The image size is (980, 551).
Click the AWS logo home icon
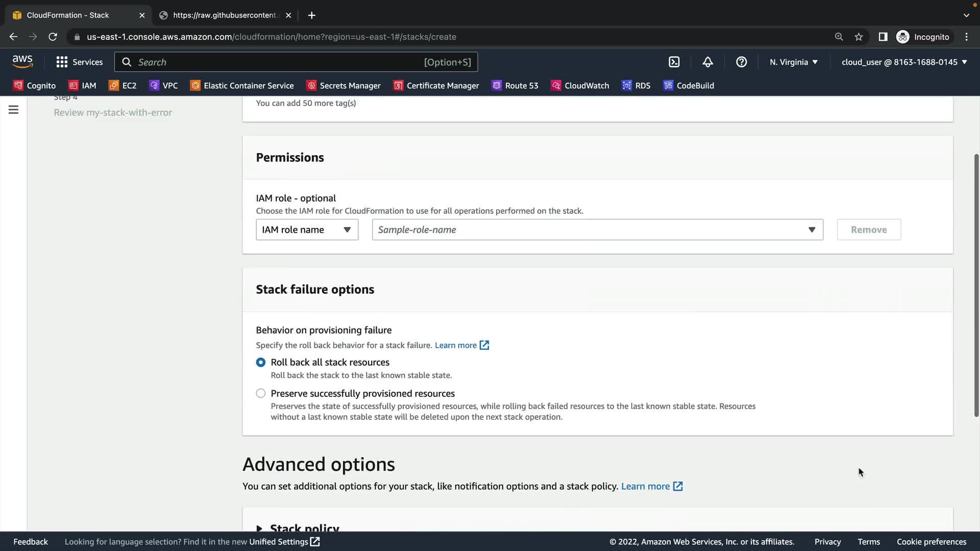22,62
